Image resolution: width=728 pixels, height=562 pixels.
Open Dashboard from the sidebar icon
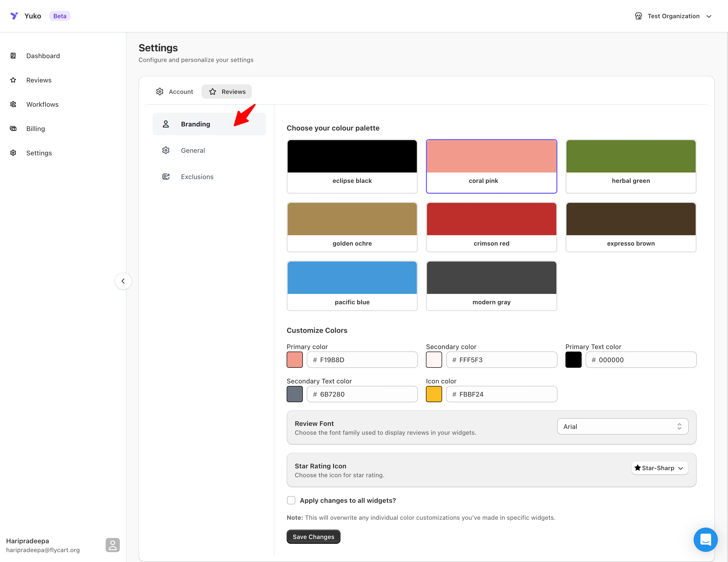click(x=13, y=56)
